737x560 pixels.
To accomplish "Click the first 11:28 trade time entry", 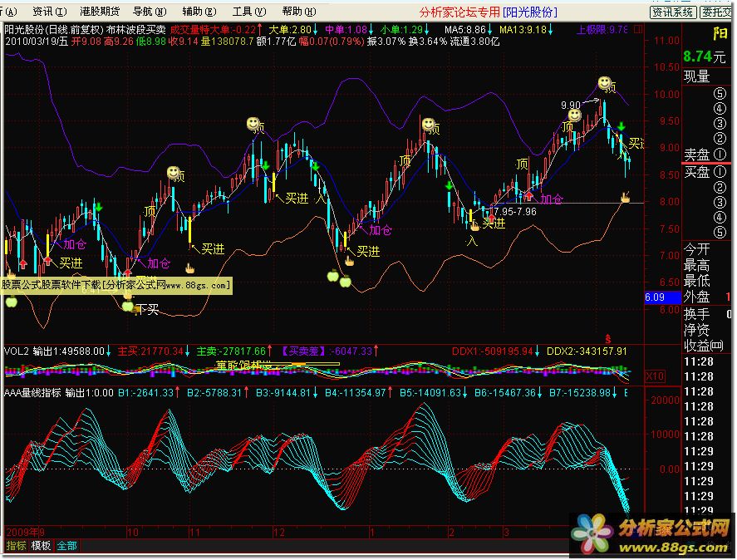I will pos(698,362).
